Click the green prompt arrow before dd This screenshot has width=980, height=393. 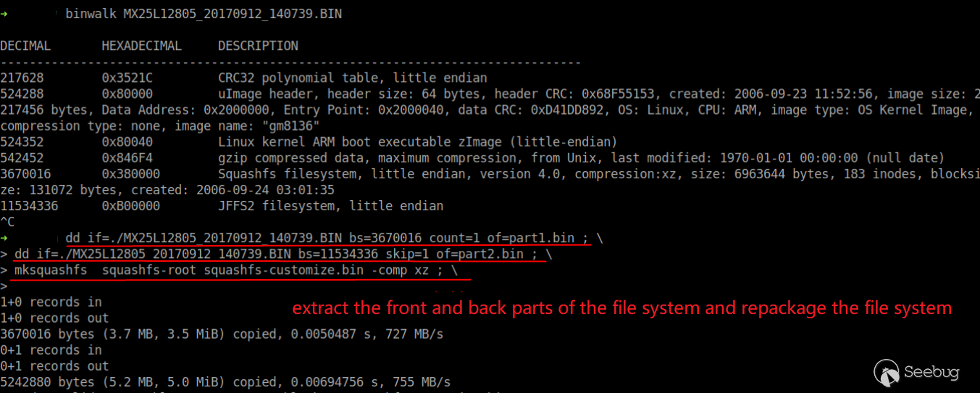(x=4, y=238)
